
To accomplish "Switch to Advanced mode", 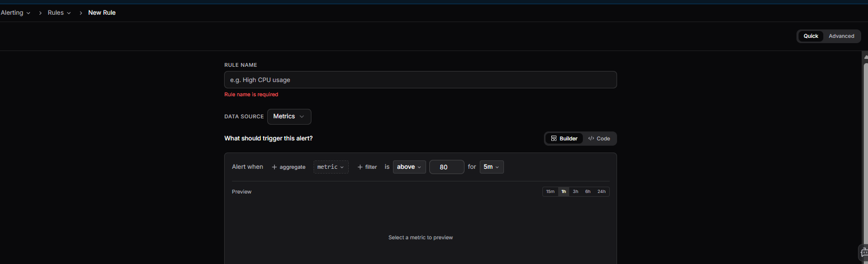I will [x=841, y=36].
